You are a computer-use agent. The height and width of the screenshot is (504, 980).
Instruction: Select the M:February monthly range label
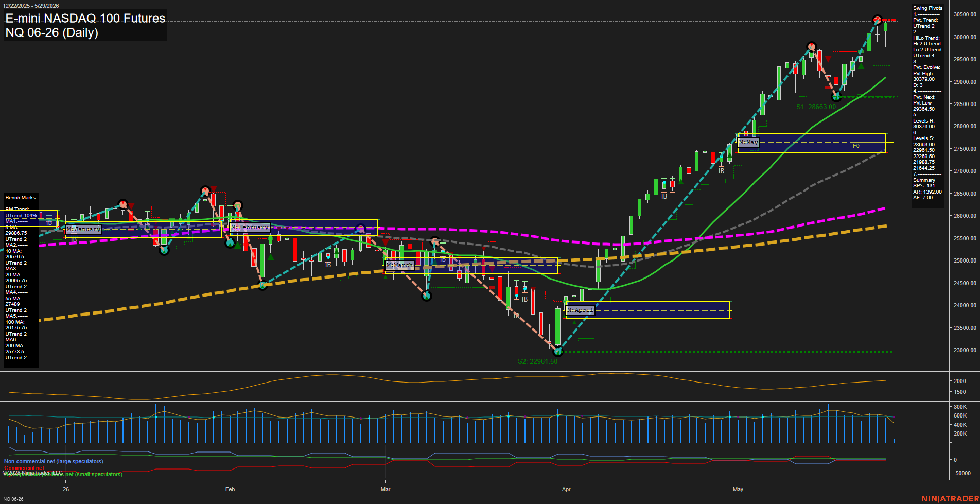(x=250, y=227)
